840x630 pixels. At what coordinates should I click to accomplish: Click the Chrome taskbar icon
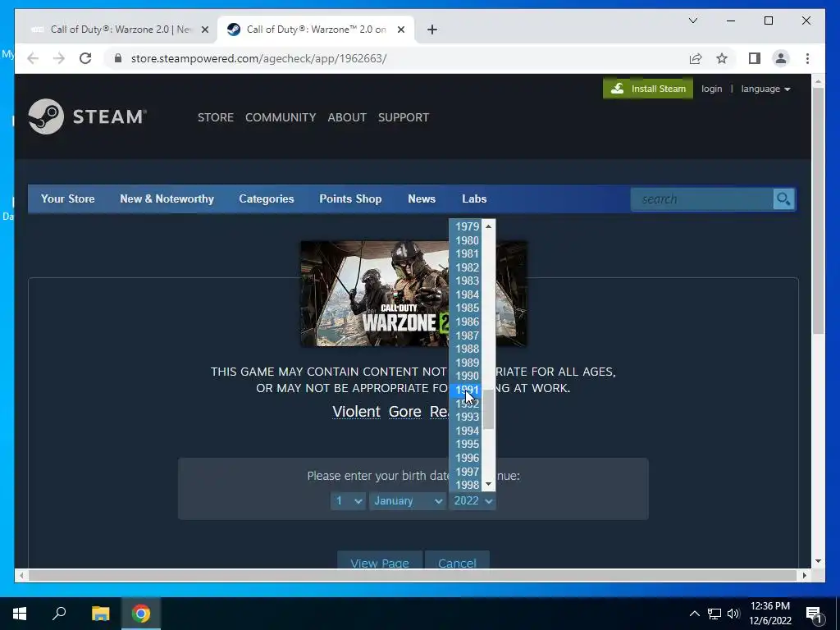[x=141, y=614]
